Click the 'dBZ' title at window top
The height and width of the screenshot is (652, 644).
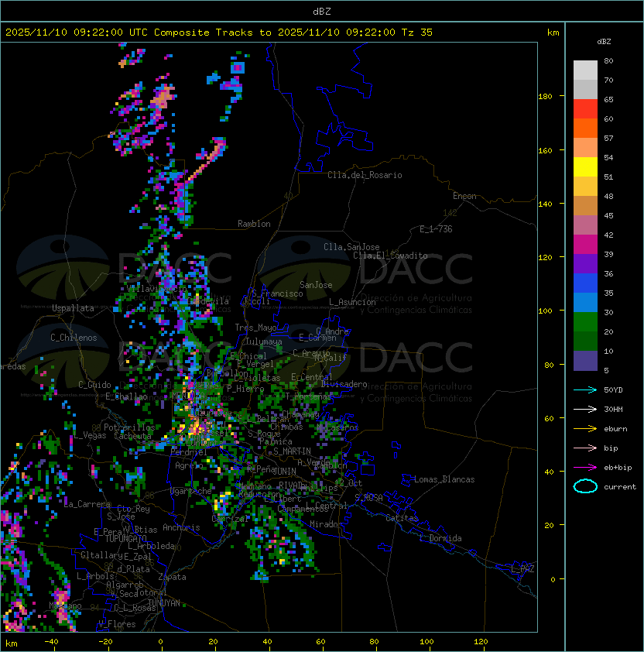point(322,11)
